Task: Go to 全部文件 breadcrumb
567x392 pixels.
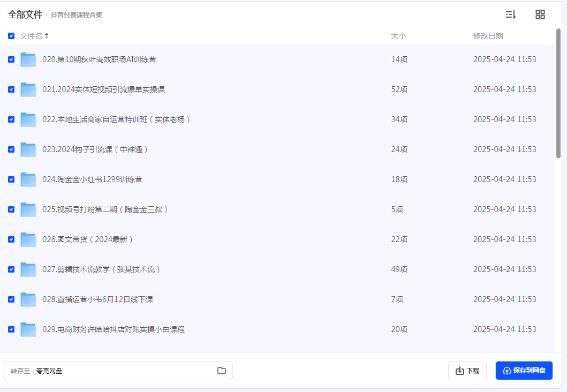Action: tap(25, 14)
